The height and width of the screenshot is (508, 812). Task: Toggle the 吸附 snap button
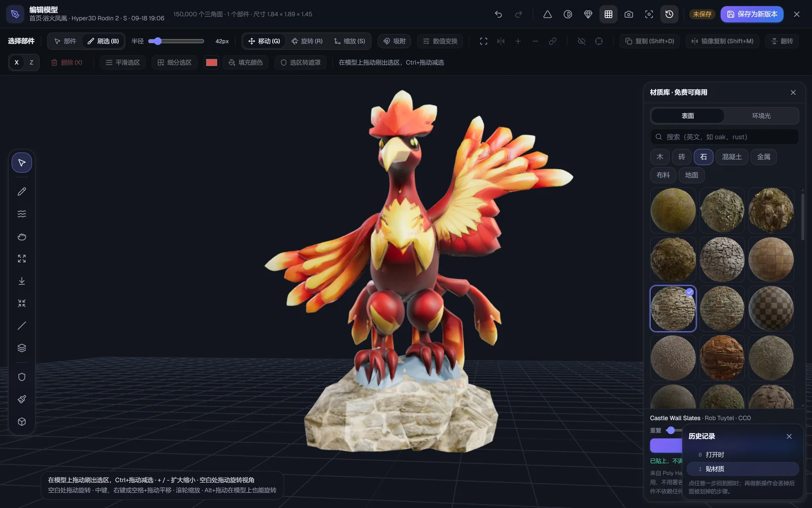click(x=394, y=41)
